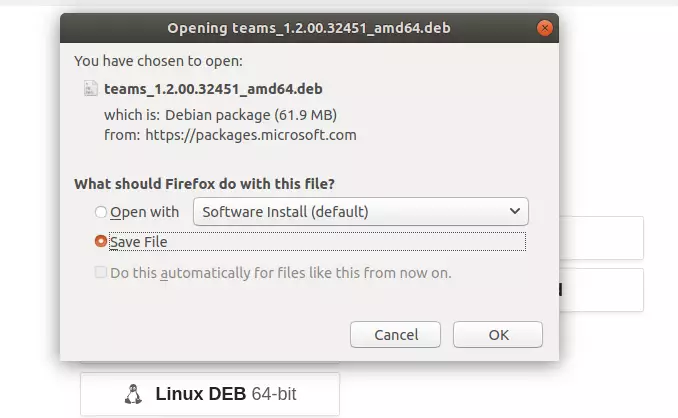
Task: Confirm download with the OK button
Action: point(498,335)
